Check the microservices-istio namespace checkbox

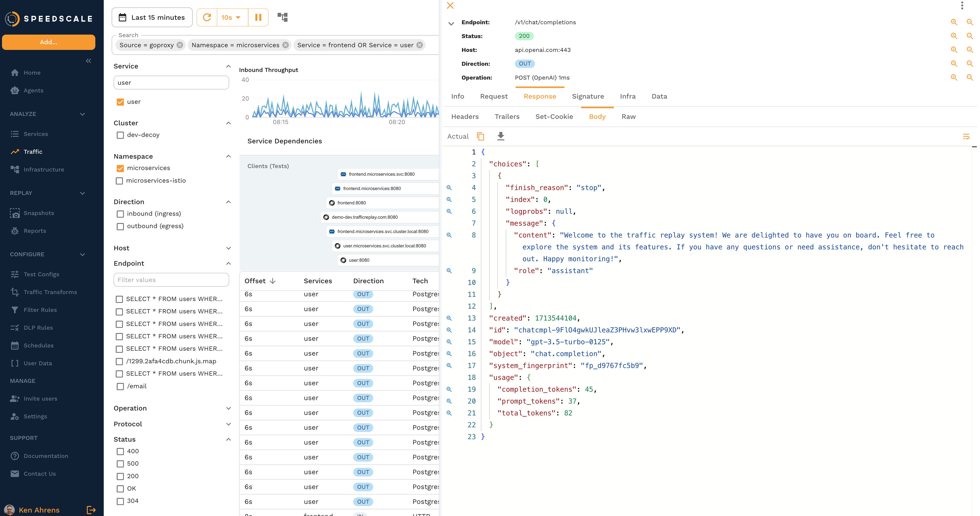point(120,181)
